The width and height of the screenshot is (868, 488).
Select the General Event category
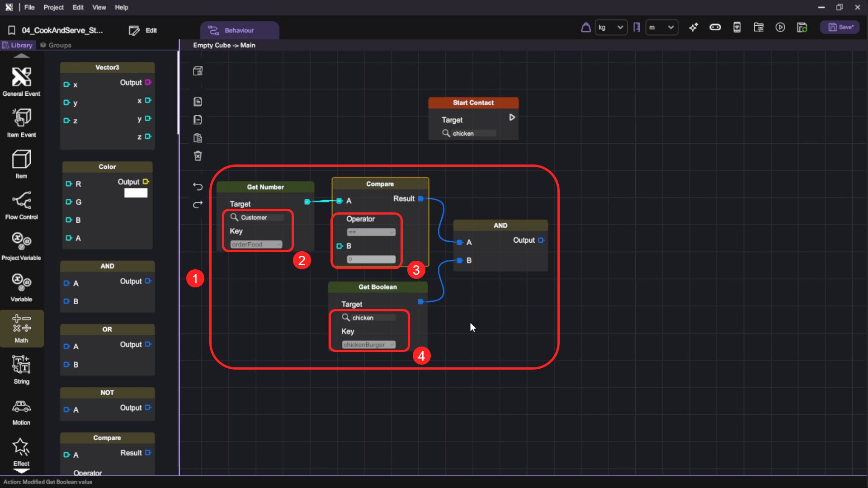21,81
